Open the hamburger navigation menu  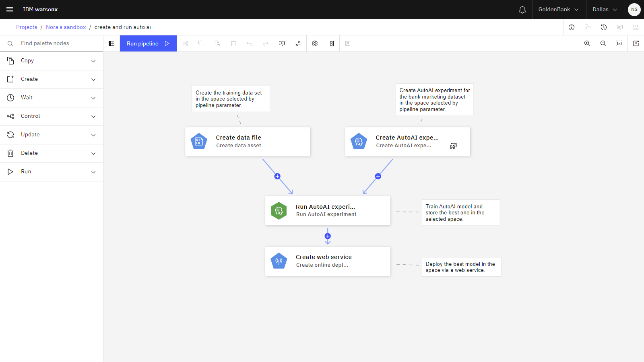point(10,10)
